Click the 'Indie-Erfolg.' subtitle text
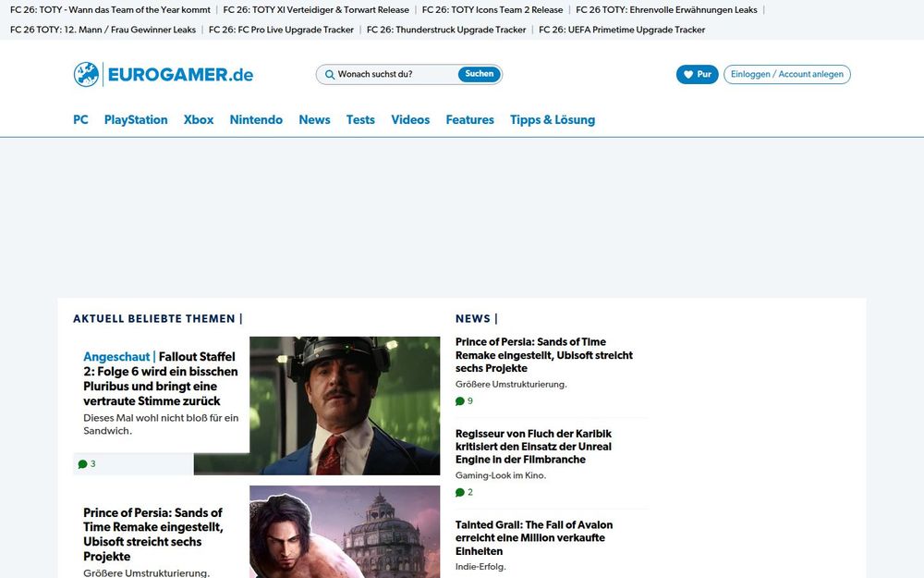The width and height of the screenshot is (924, 578). coord(480,567)
